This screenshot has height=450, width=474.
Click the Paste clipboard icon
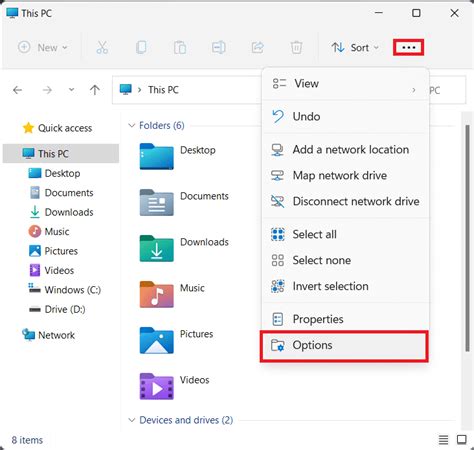[x=180, y=47]
